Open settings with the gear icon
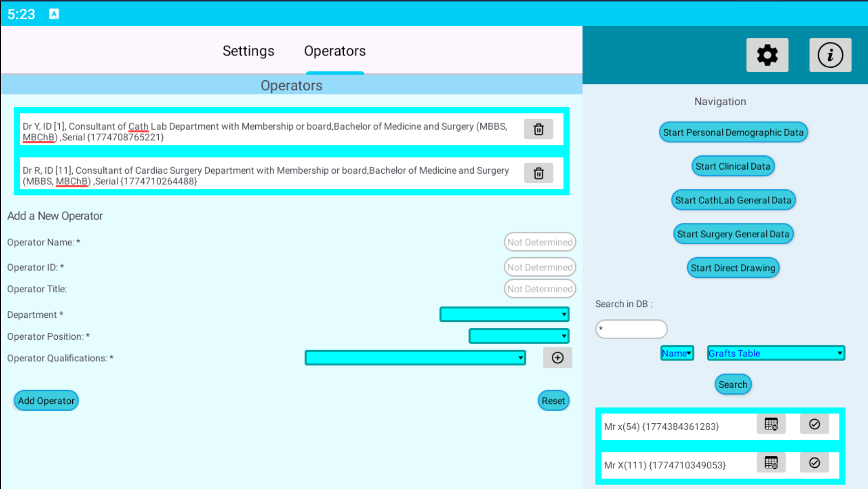 (767, 55)
